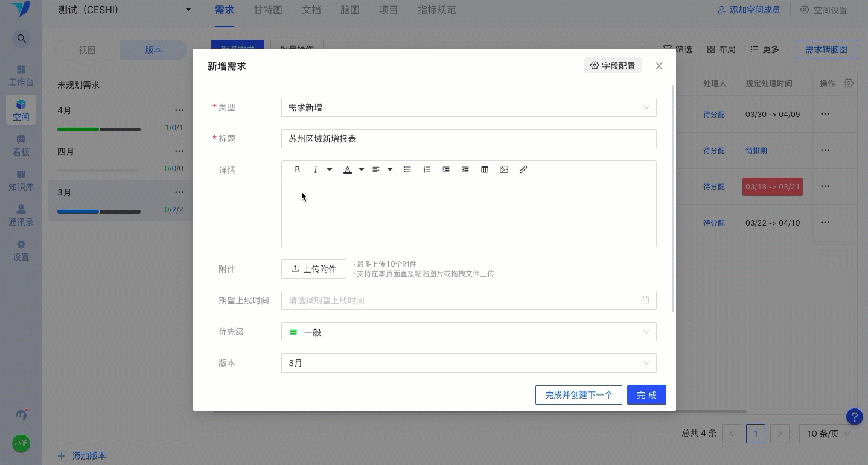Insert a hyperlink in the details editor
The image size is (868, 465).
[523, 169]
